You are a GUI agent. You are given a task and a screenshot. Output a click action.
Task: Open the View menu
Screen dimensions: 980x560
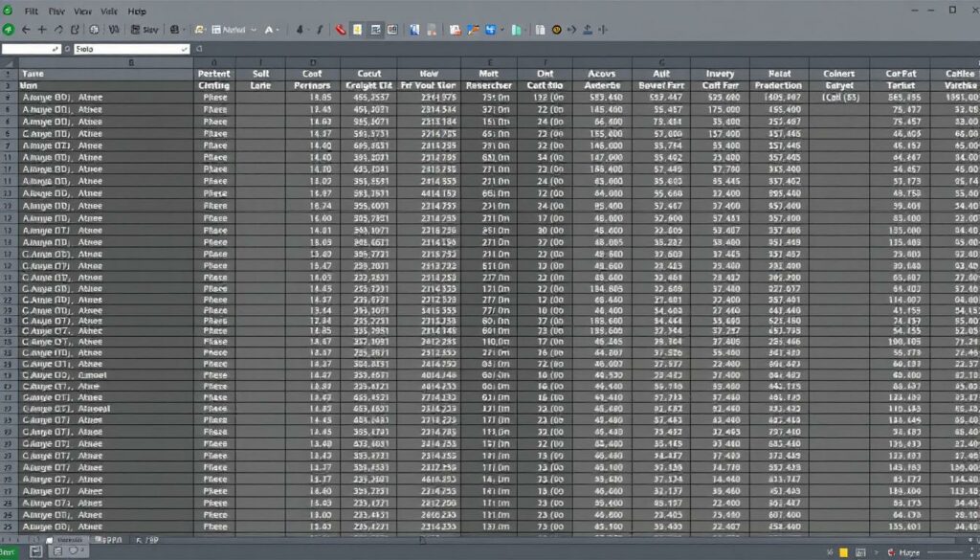click(x=82, y=11)
